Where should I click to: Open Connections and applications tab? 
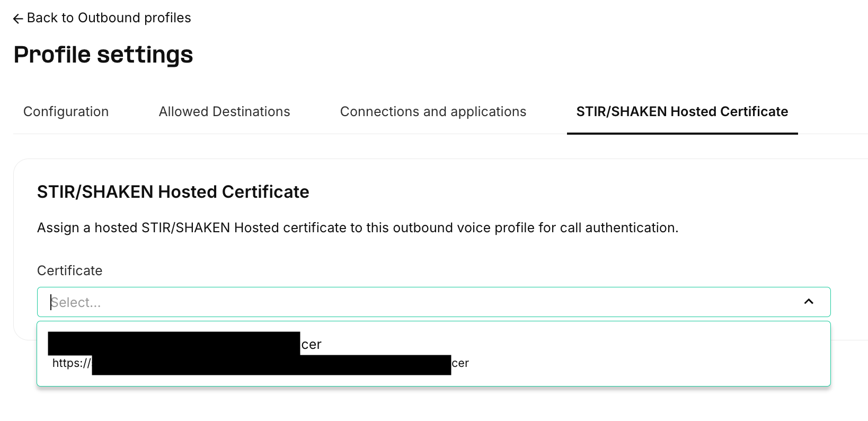pyautogui.click(x=433, y=111)
